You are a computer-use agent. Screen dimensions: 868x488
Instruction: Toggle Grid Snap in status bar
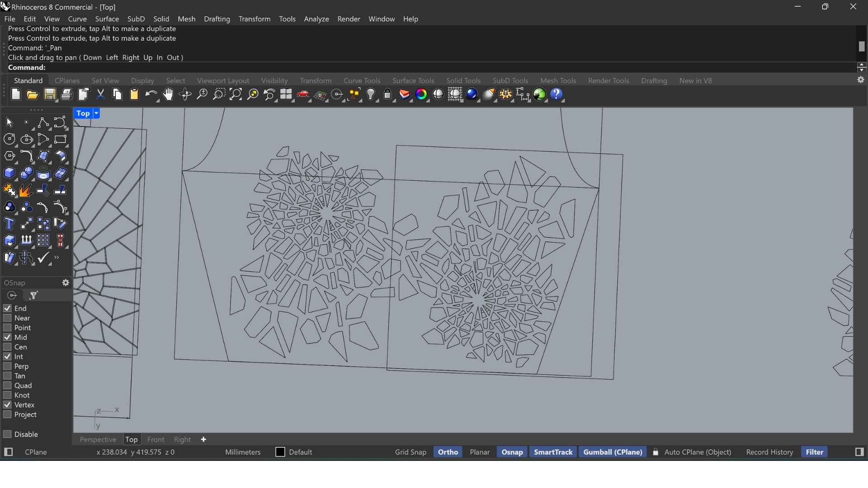410,453
